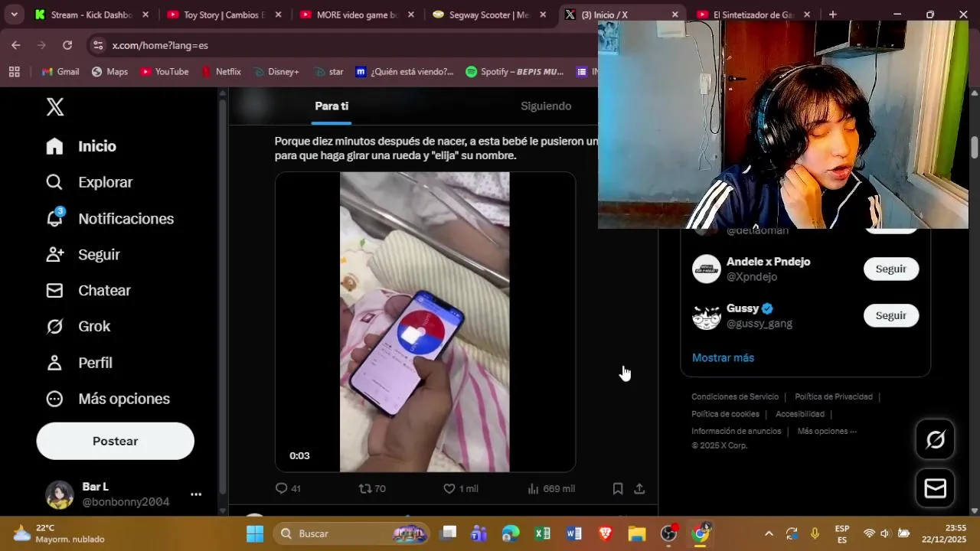Open Accesibilidad link

tap(800, 414)
